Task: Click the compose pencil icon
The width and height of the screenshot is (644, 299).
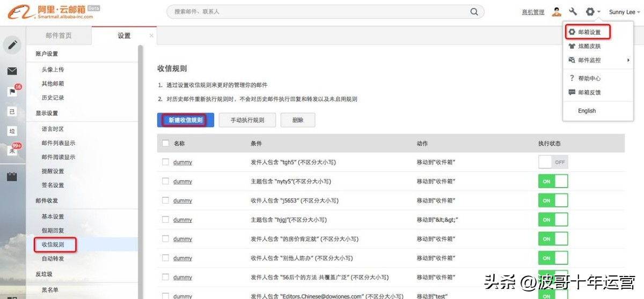Action: click(x=12, y=45)
